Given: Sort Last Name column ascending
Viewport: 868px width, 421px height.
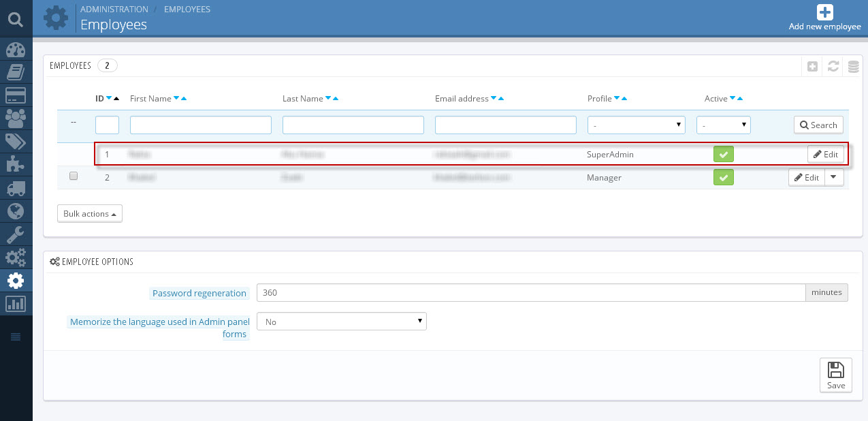Looking at the screenshot, I should [x=336, y=99].
